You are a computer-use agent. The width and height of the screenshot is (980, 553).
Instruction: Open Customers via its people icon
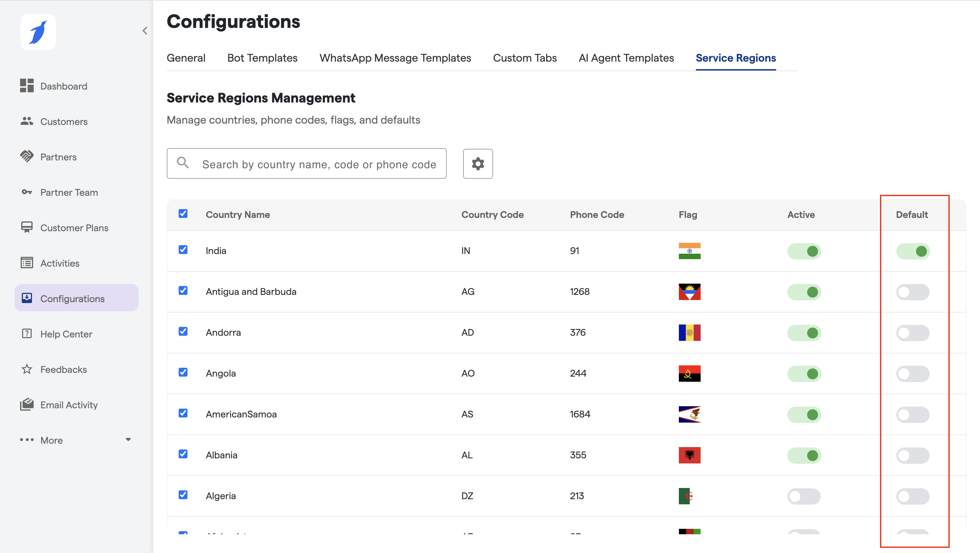pyautogui.click(x=27, y=121)
